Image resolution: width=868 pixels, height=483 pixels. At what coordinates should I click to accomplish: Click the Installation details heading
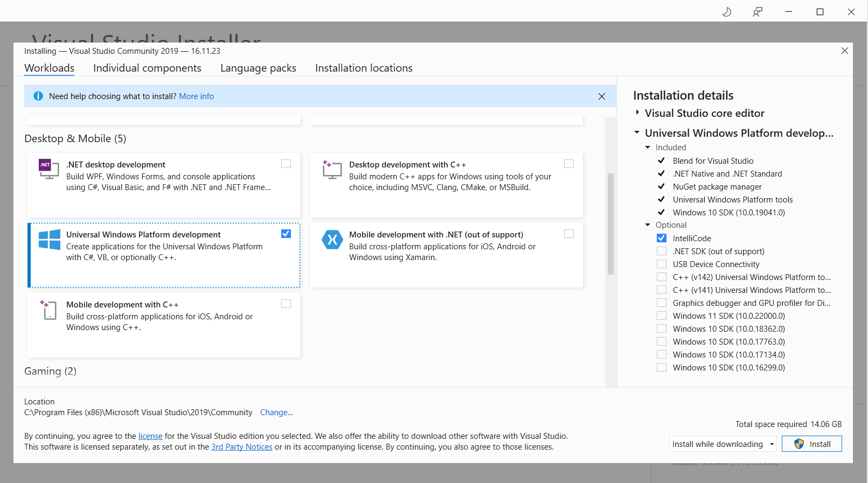pos(683,95)
